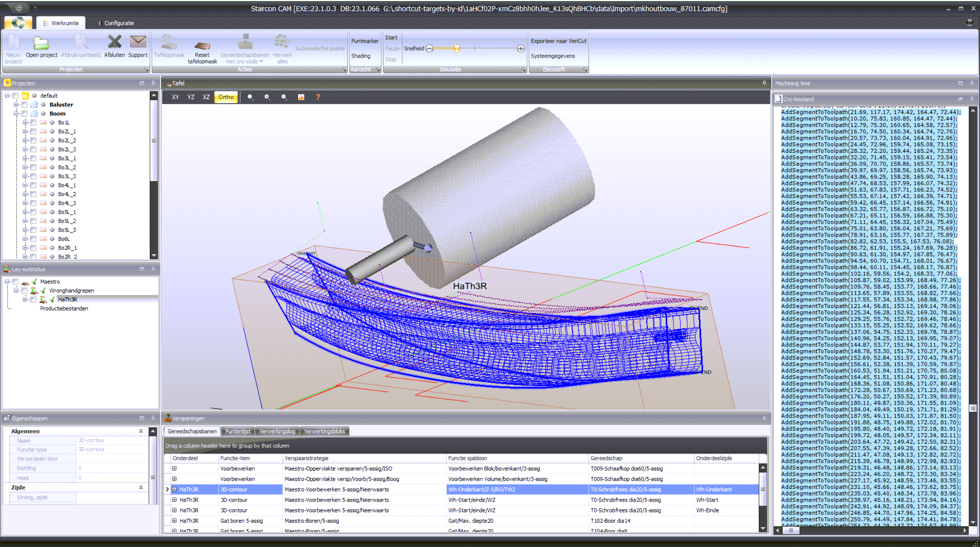
Task: Click Afdrukvoorbeeld print preview icon
Action: coord(81,42)
